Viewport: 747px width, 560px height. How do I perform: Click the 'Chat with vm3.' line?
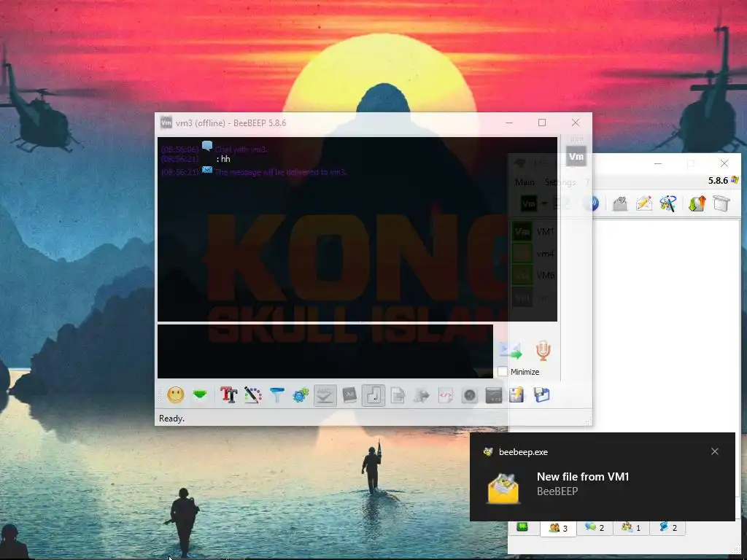[241, 149]
